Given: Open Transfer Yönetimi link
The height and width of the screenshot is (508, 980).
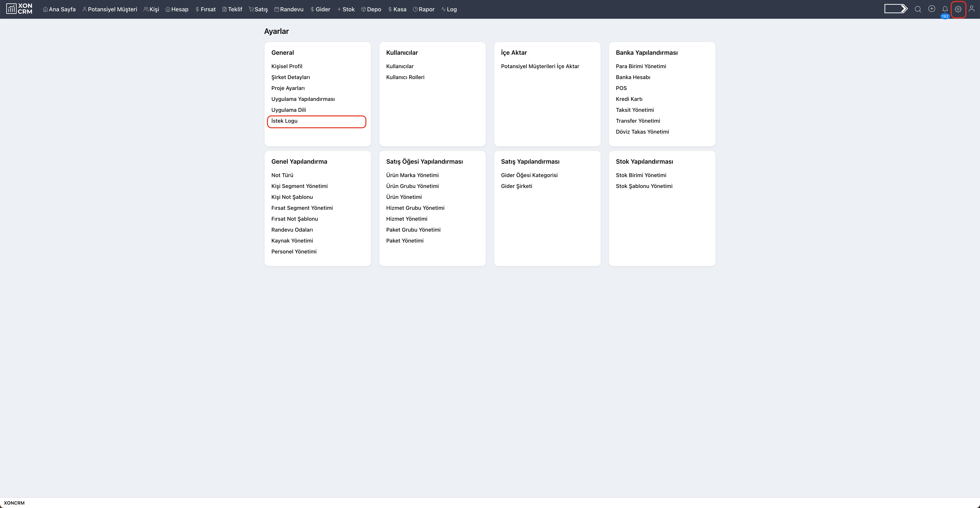Looking at the screenshot, I should pyautogui.click(x=638, y=121).
